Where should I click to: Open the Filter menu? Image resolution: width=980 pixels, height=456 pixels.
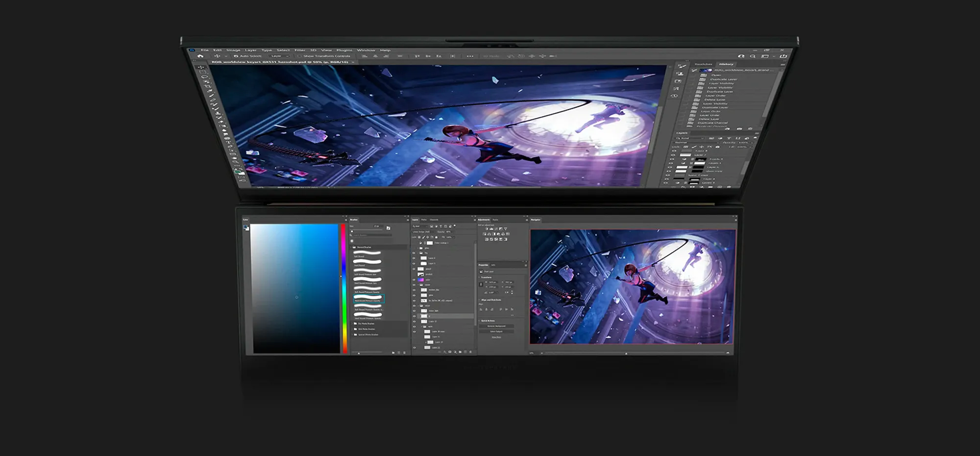[299, 50]
